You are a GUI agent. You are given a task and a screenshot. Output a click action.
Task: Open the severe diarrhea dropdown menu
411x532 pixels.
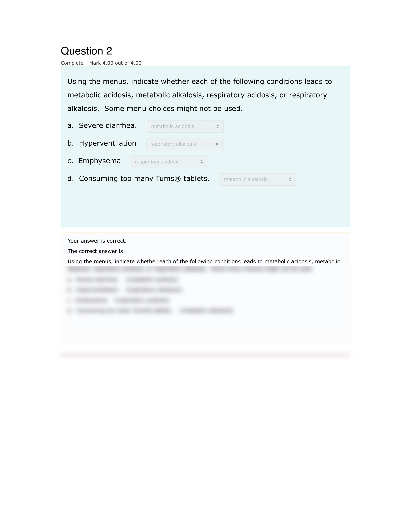[184, 126]
